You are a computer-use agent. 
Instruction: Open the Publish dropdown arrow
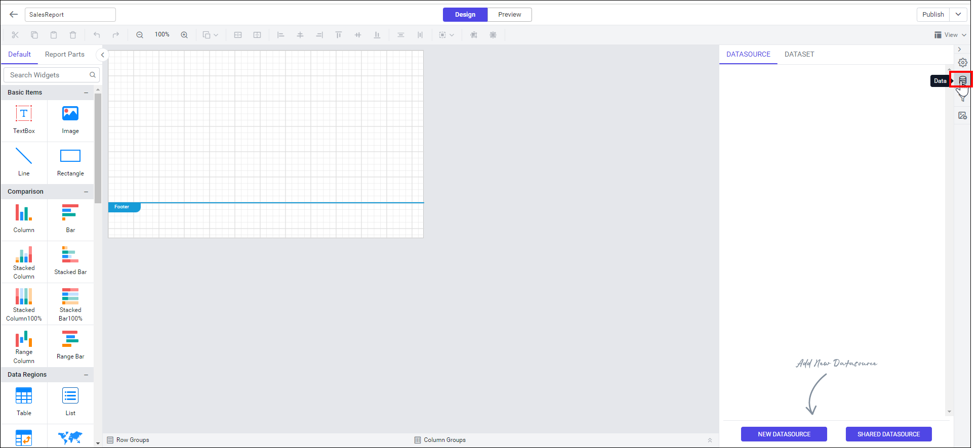(x=958, y=15)
